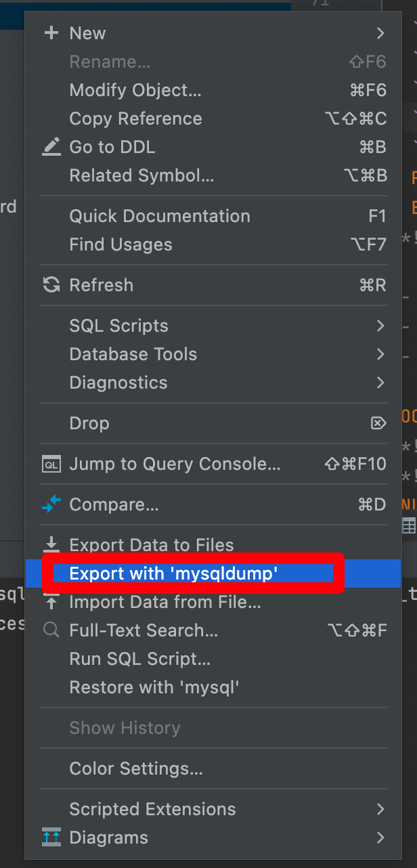The image size is (417, 868).
Task: Expand the Scripted Extensions submenu
Action: tap(152, 809)
